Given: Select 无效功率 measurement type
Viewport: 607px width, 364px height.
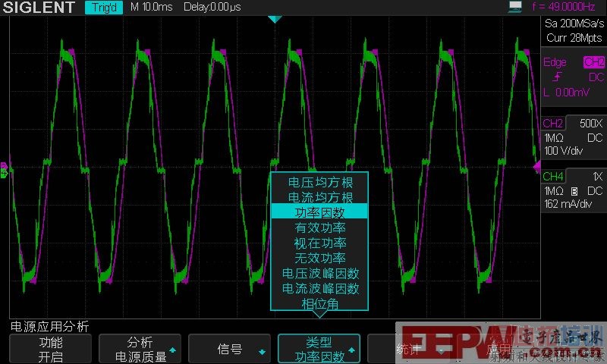Looking at the screenshot, I should pos(319,258).
